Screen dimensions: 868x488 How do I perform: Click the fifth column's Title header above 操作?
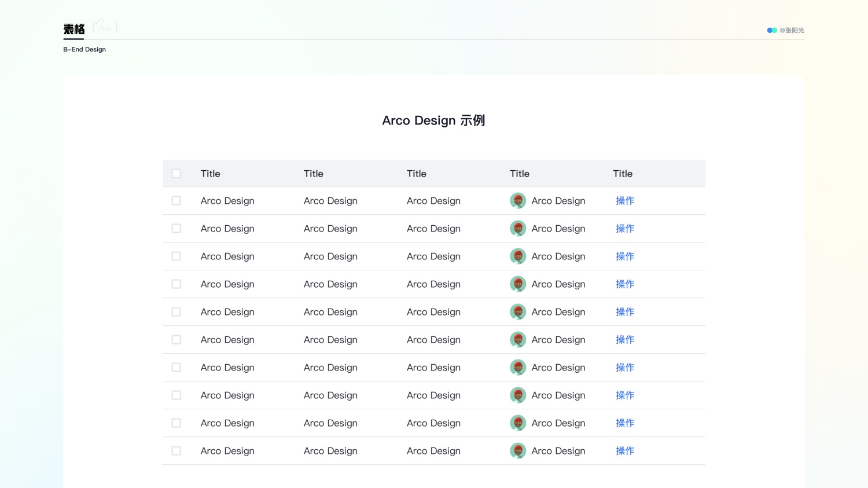(623, 174)
